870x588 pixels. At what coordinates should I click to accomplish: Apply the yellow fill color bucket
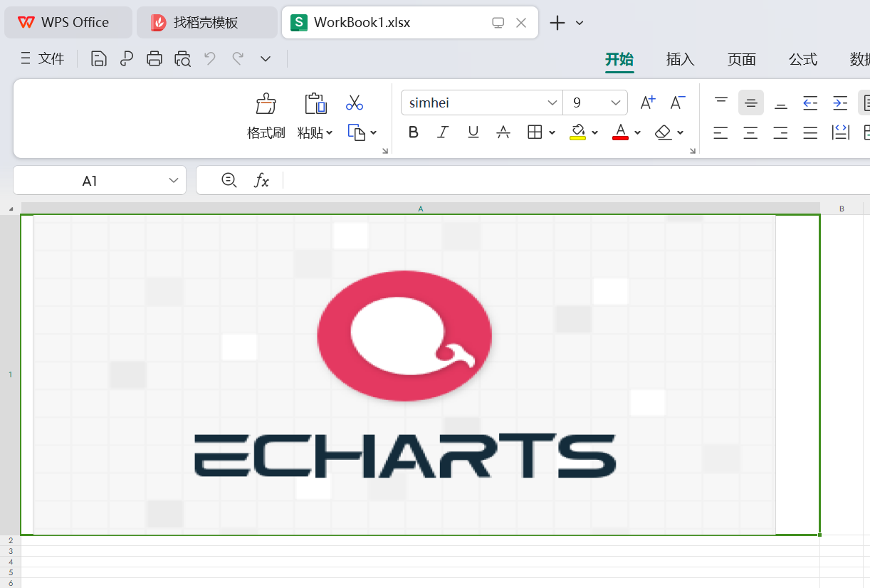pyautogui.click(x=577, y=132)
